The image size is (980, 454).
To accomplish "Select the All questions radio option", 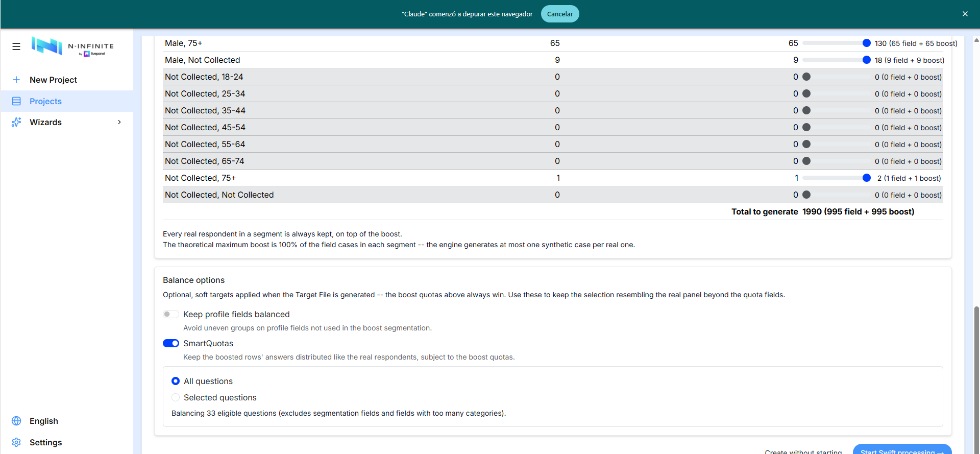I will pyautogui.click(x=176, y=381).
